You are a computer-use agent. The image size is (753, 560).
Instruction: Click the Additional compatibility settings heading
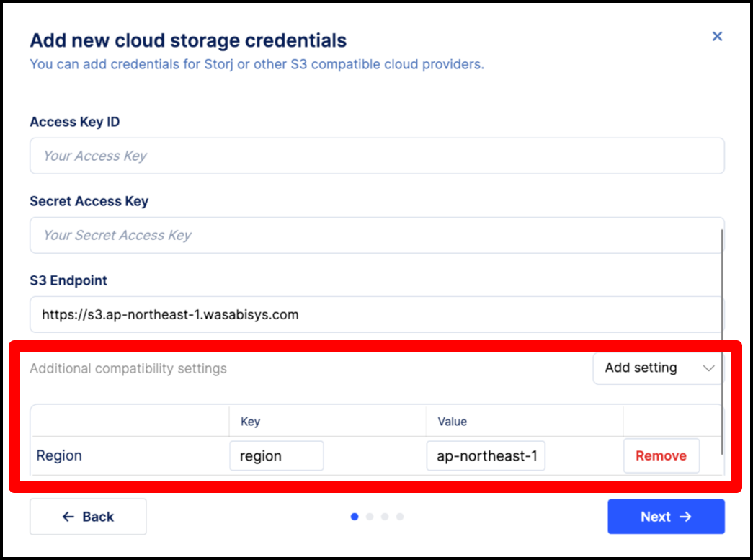pos(128,368)
